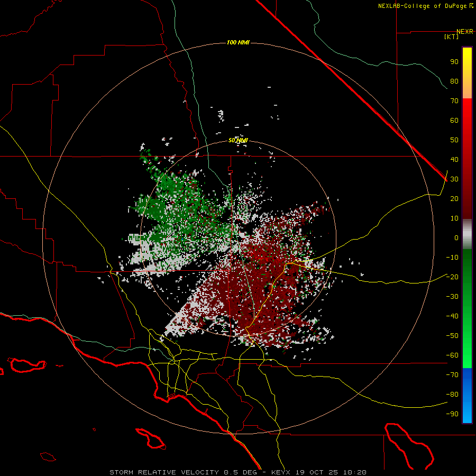Click the -80 value on the velocity scale
Screen dimensions: 476x476
[x=452, y=395]
